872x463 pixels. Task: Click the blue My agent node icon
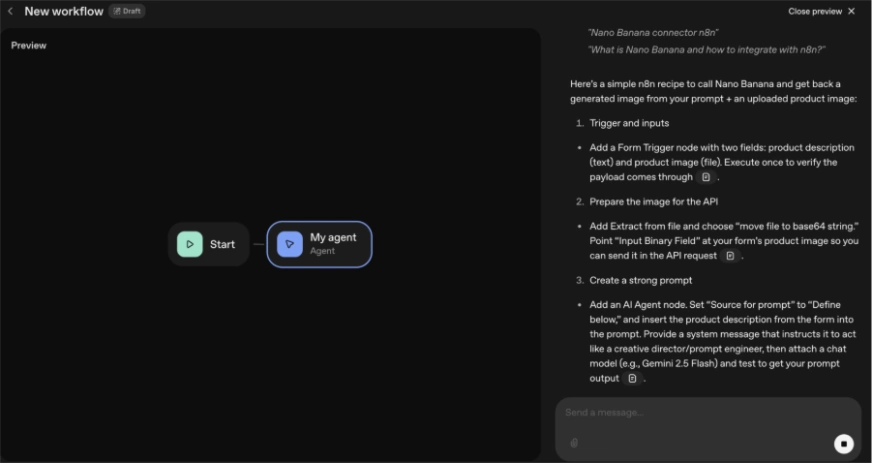[289, 244]
